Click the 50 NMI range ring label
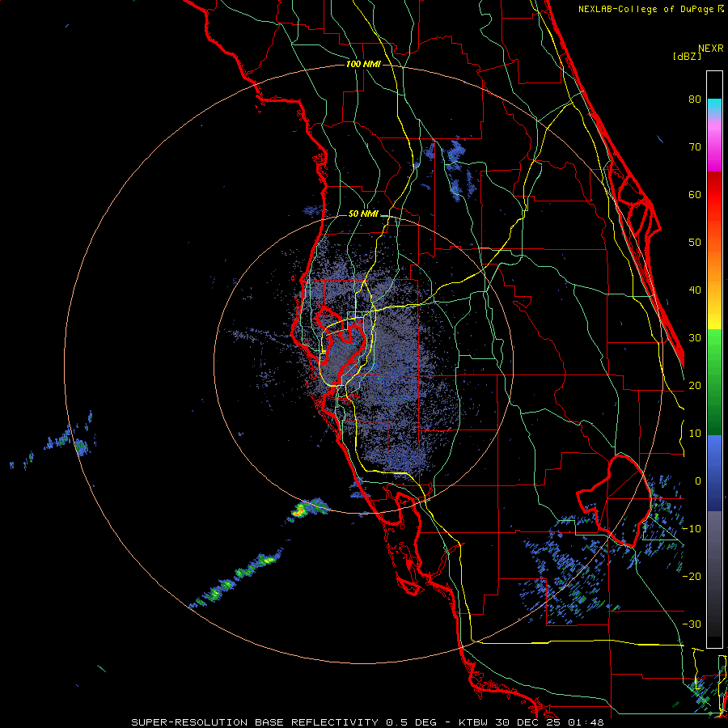728x728 pixels. 363,214
